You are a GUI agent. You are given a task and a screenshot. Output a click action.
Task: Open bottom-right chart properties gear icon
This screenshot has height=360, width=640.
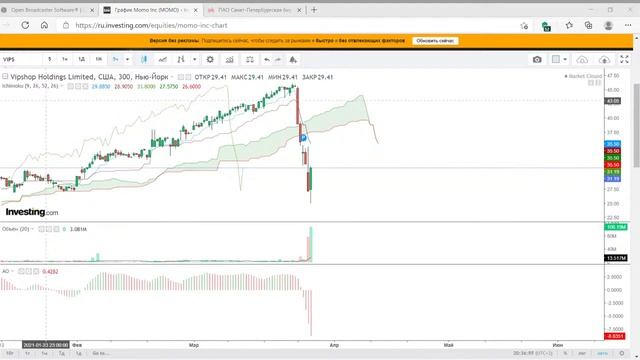click(x=622, y=353)
